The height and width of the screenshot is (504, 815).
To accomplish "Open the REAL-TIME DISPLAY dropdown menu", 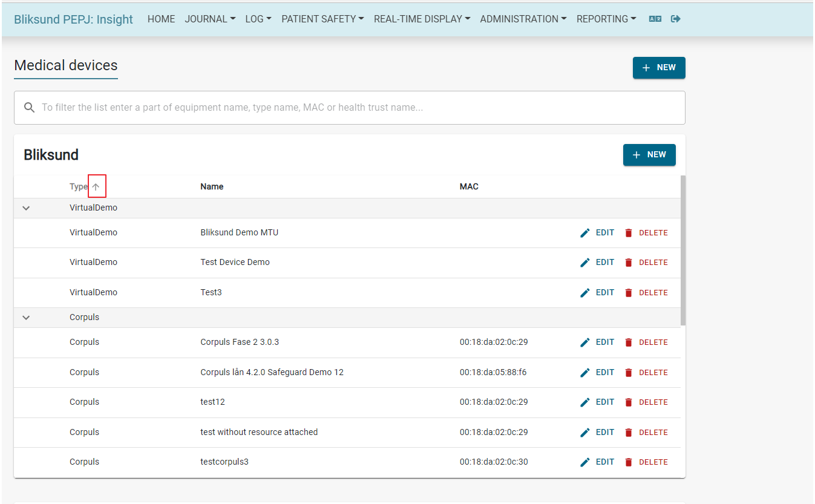I will pos(422,19).
